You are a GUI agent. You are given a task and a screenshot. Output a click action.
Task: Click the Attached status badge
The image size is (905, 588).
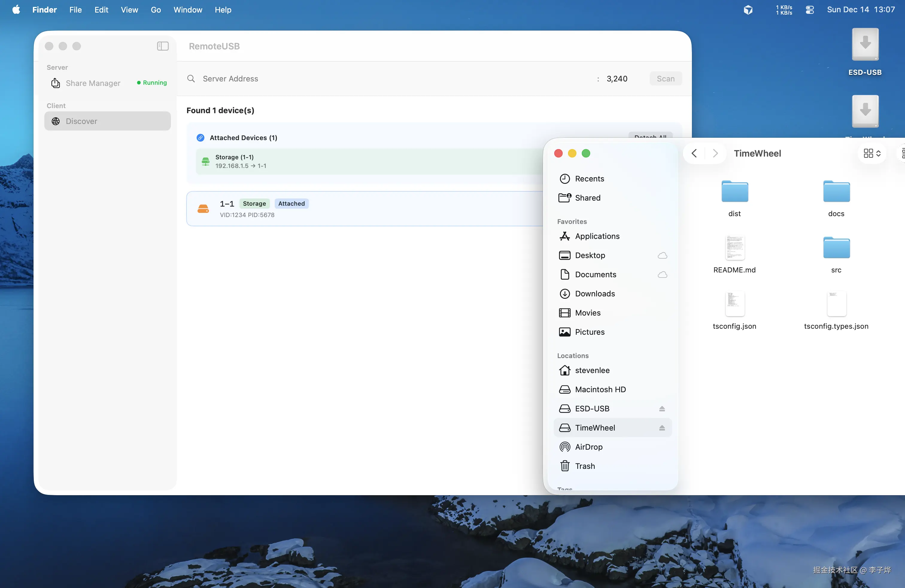(291, 204)
